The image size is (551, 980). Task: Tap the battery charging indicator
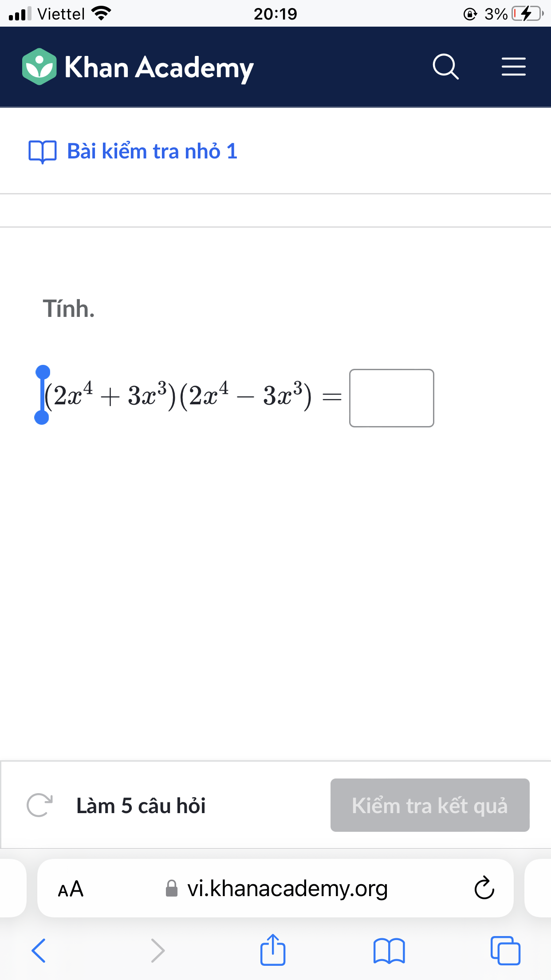point(527,14)
